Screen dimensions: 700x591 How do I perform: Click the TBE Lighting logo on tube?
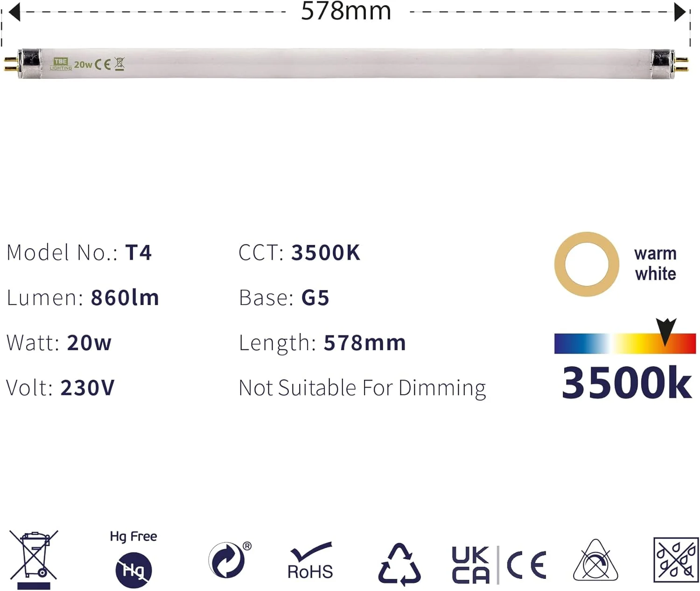(61, 64)
